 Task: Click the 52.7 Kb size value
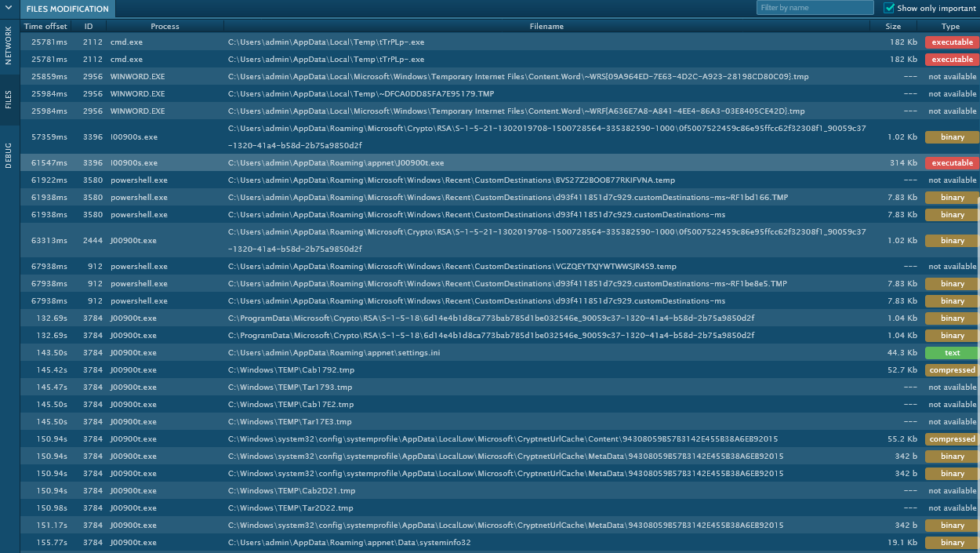point(902,370)
